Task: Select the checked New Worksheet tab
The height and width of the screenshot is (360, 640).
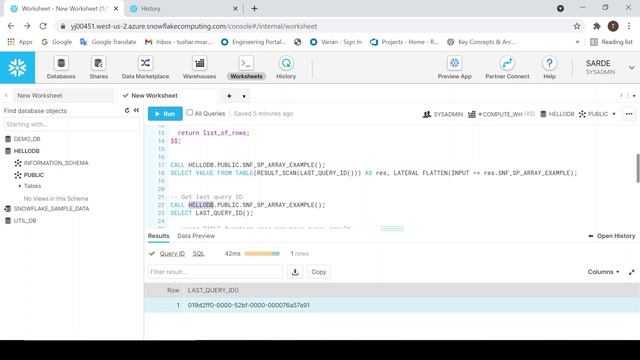Action: point(167,96)
